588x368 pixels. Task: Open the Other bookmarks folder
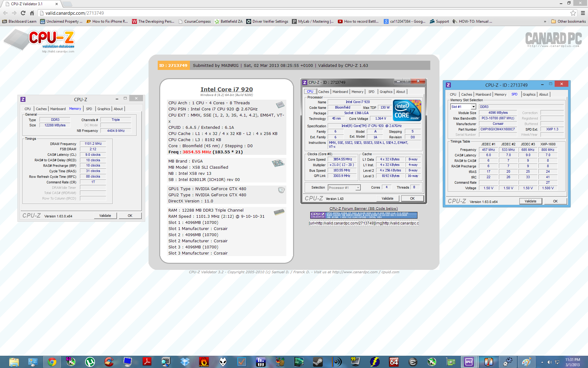(568, 21)
